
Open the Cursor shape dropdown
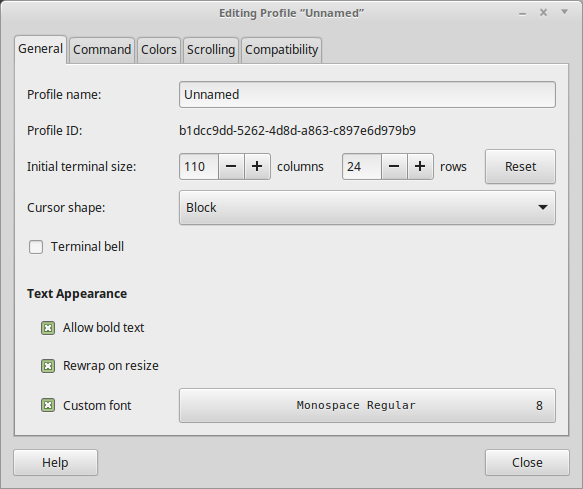pos(367,207)
